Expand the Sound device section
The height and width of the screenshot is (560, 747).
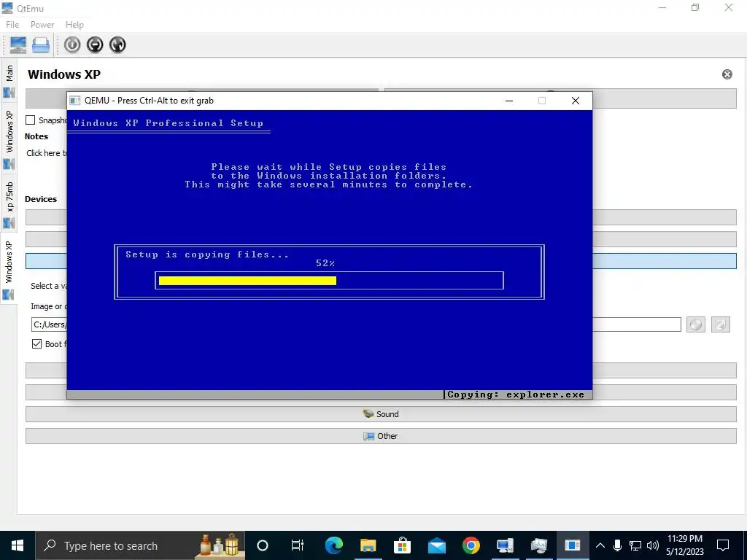click(381, 414)
